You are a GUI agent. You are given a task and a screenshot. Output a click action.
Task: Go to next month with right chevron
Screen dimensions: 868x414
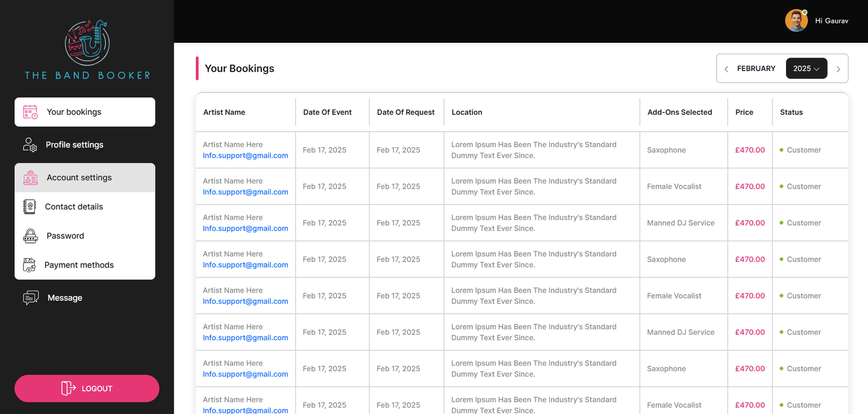tap(838, 69)
